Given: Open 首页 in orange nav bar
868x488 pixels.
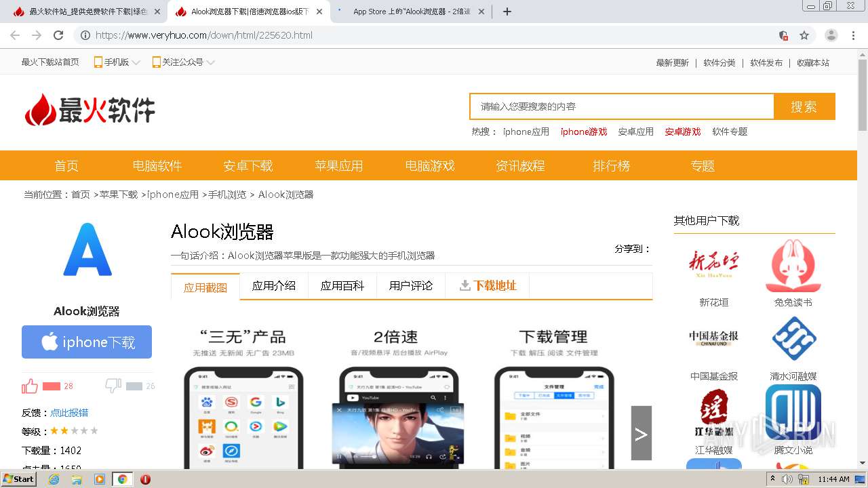Looking at the screenshot, I should (66, 166).
